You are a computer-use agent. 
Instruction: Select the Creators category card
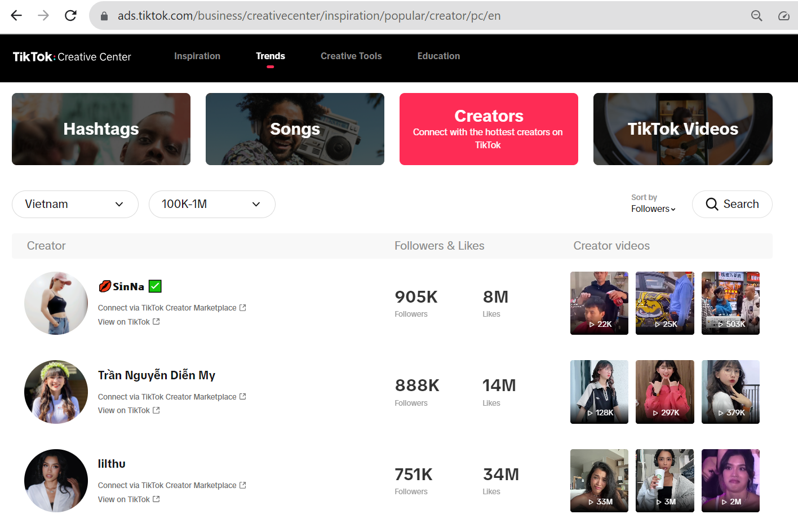point(489,129)
